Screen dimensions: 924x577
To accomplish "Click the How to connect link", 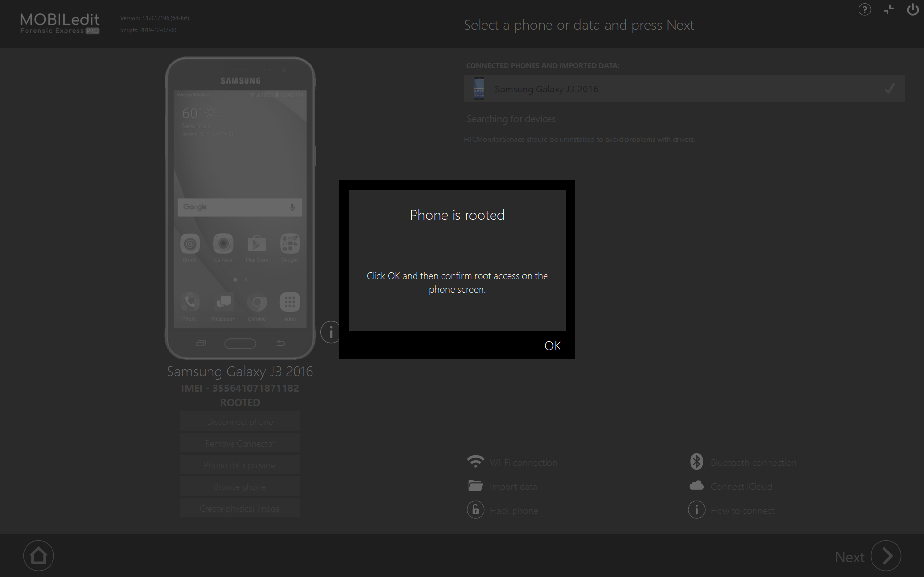I will tap(742, 511).
